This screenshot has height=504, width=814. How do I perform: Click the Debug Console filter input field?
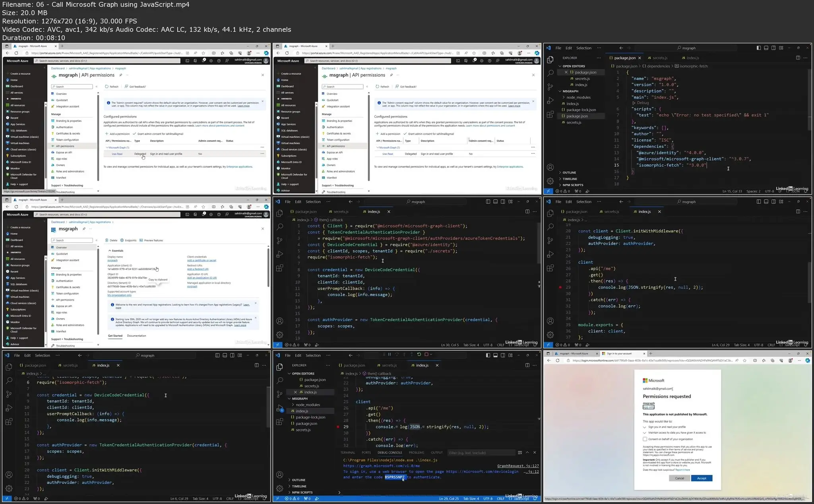pyautogui.click(x=481, y=453)
